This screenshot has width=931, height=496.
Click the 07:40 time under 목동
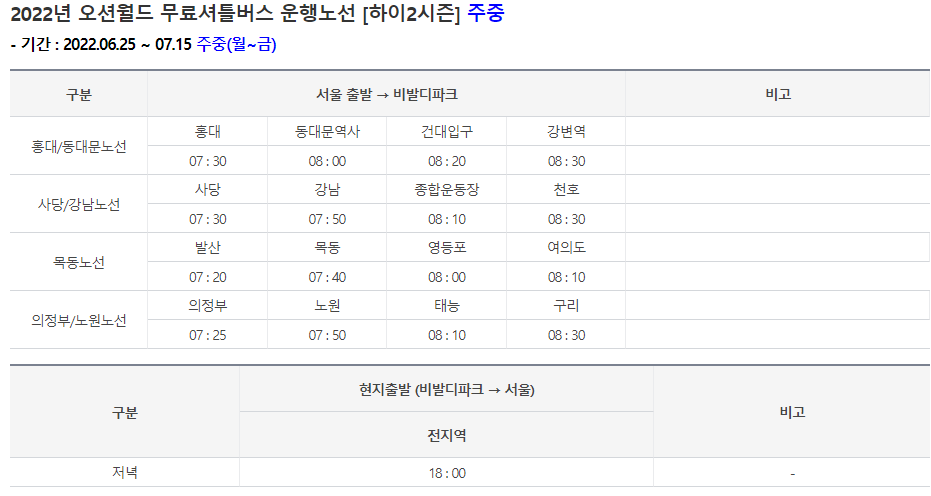(x=327, y=277)
